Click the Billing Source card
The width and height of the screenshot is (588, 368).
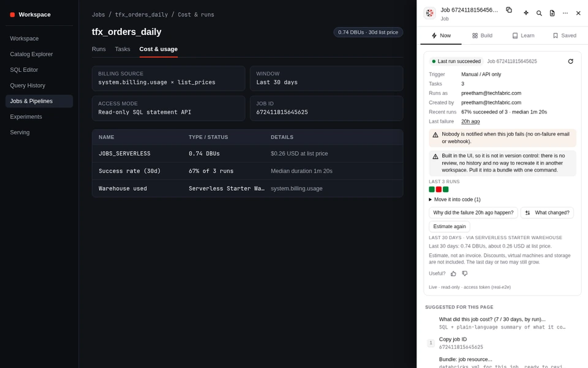168,79
